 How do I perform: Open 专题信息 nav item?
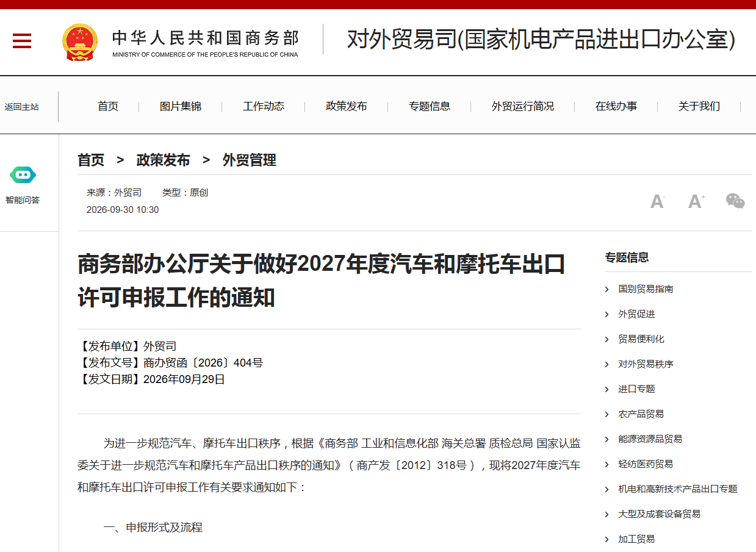click(x=430, y=106)
